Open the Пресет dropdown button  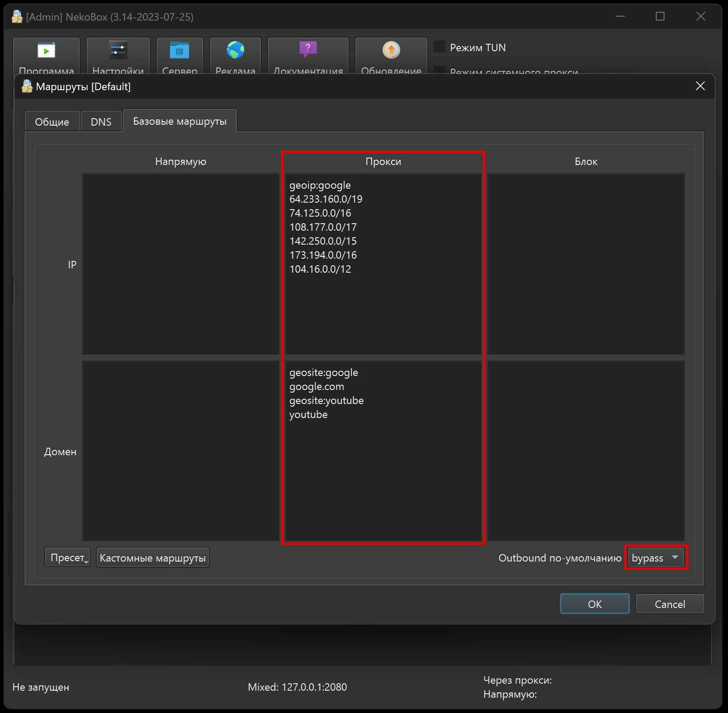click(x=68, y=558)
